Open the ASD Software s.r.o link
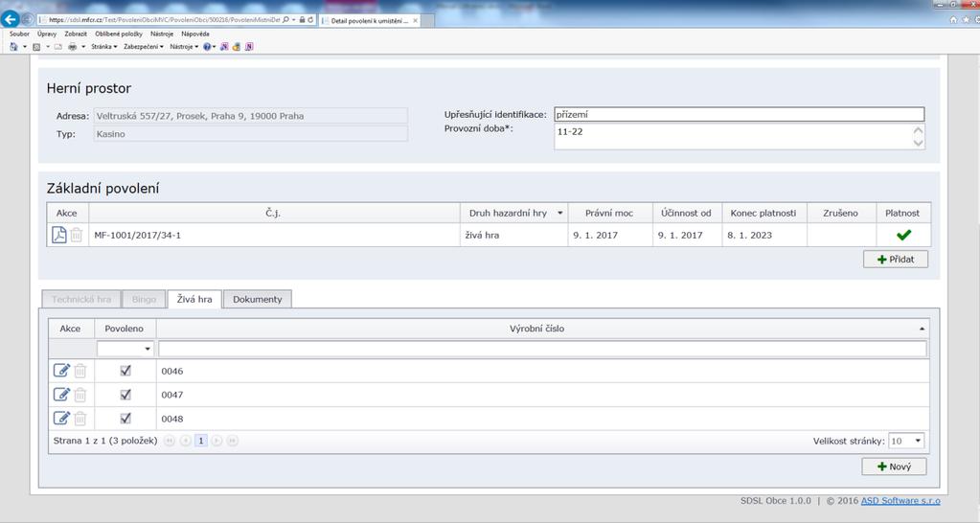Screen dimensions: 980x523 click(x=900, y=501)
